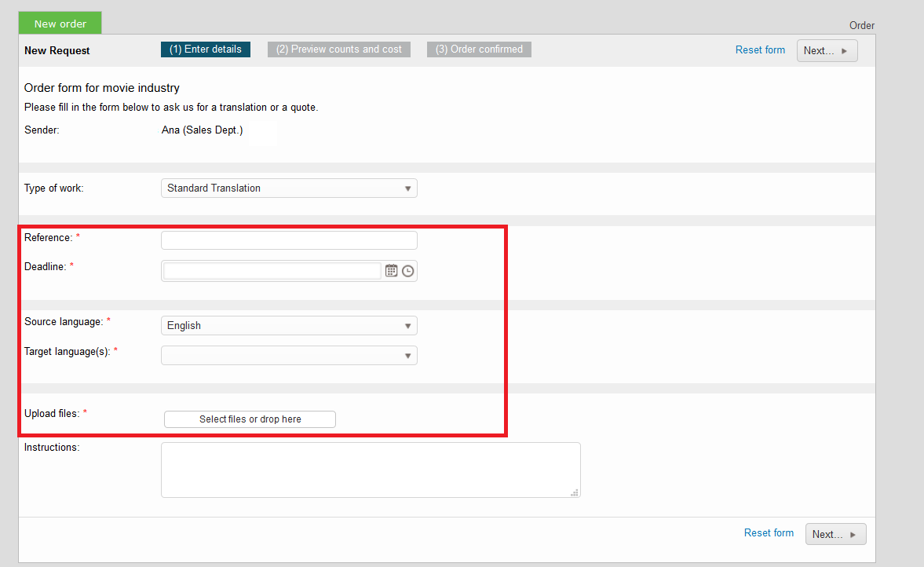Click the bottom Reset form link
The height and width of the screenshot is (567, 924).
pos(769,533)
